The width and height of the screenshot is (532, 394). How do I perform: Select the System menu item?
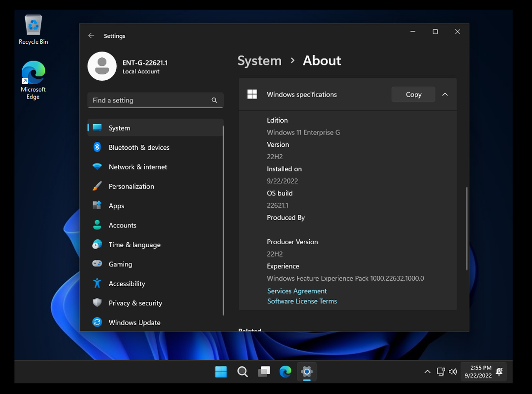point(119,128)
